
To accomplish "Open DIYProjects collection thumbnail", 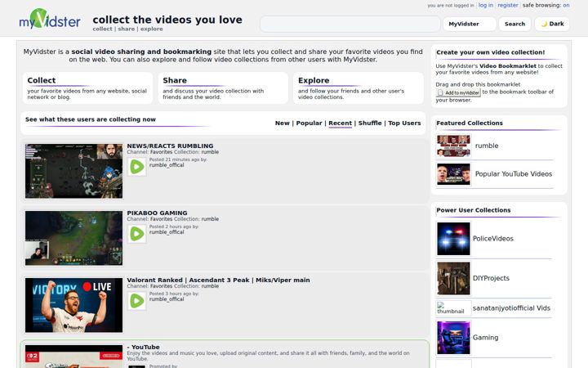I will pos(453,278).
